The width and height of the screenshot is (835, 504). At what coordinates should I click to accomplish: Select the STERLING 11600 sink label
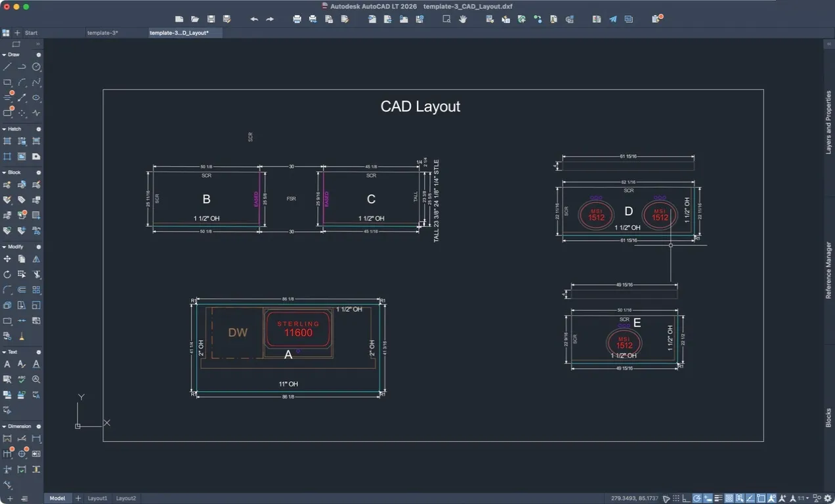tap(298, 329)
